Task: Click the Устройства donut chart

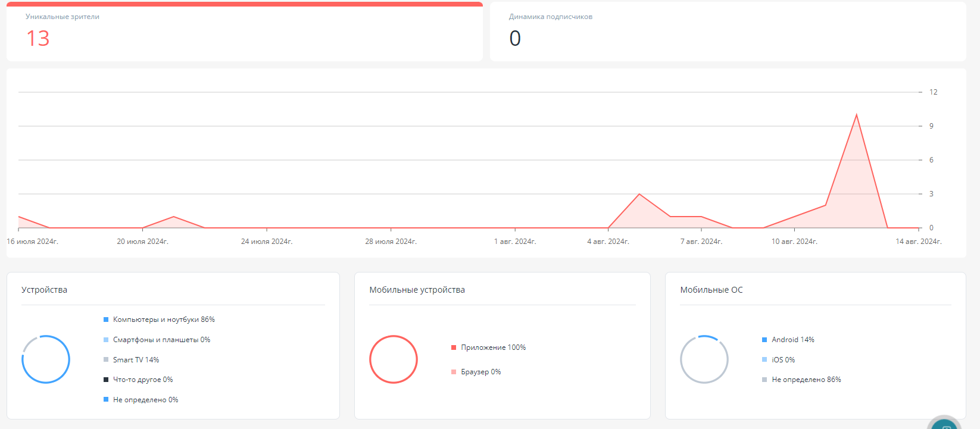Action: [46, 359]
